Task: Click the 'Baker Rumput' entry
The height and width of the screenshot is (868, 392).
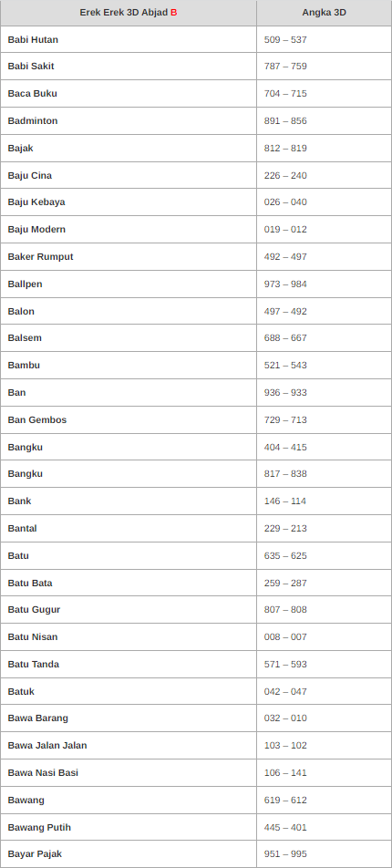Action: coord(40,257)
